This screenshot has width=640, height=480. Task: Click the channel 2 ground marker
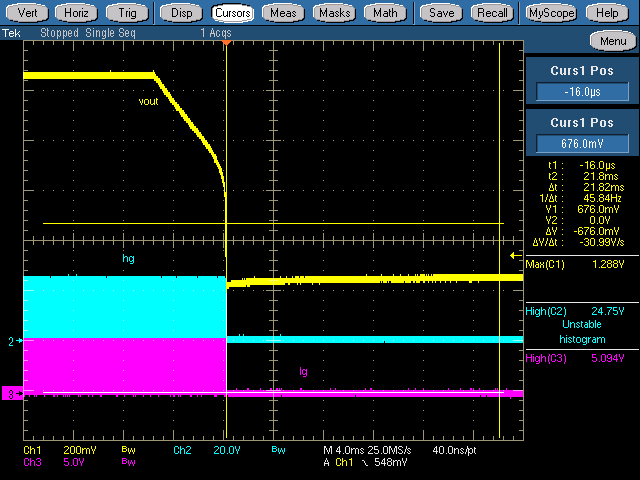(x=15, y=341)
